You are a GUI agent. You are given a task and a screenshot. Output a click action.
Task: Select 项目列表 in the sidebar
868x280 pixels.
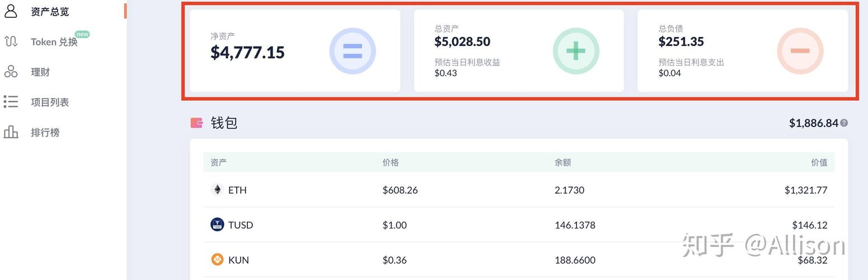coord(50,102)
